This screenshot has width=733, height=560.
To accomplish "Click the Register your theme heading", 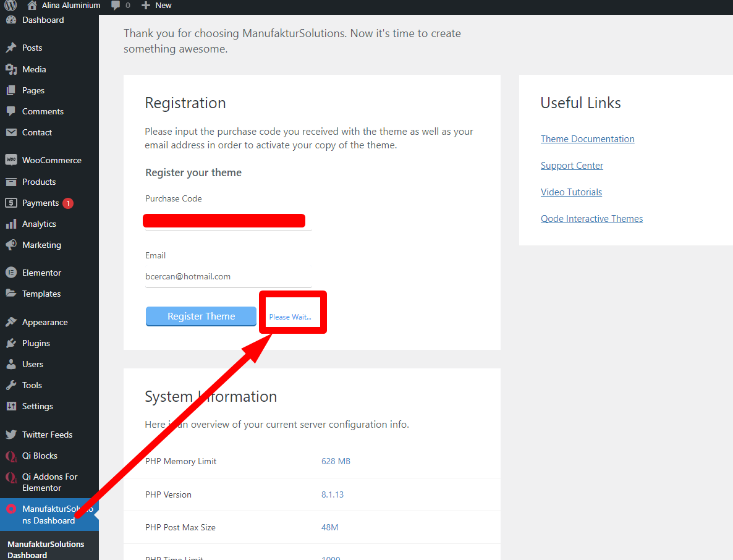I will tap(193, 172).
